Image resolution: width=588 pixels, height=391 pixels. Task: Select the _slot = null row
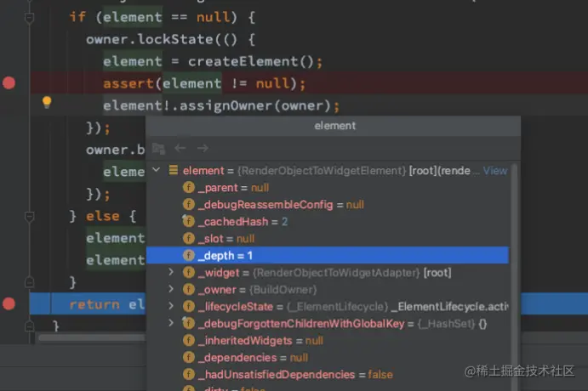click(x=328, y=239)
